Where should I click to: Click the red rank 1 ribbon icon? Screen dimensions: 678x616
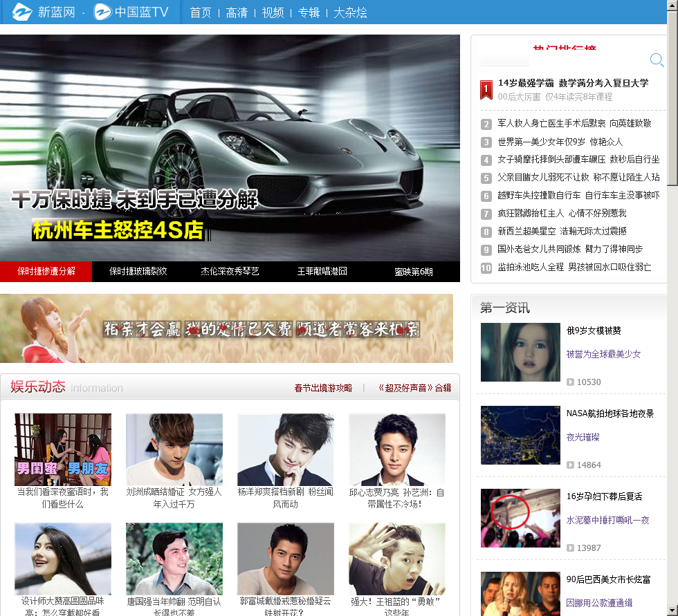pos(486,89)
